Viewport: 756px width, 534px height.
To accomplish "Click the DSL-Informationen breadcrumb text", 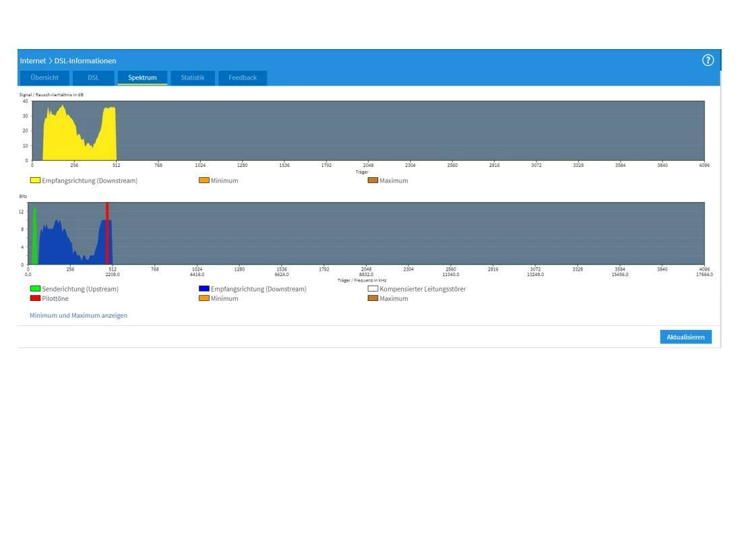I will click(x=85, y=61).
